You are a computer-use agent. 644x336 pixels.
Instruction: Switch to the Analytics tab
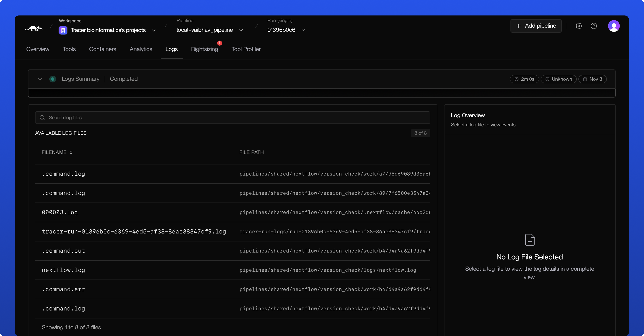coord(141,49)
